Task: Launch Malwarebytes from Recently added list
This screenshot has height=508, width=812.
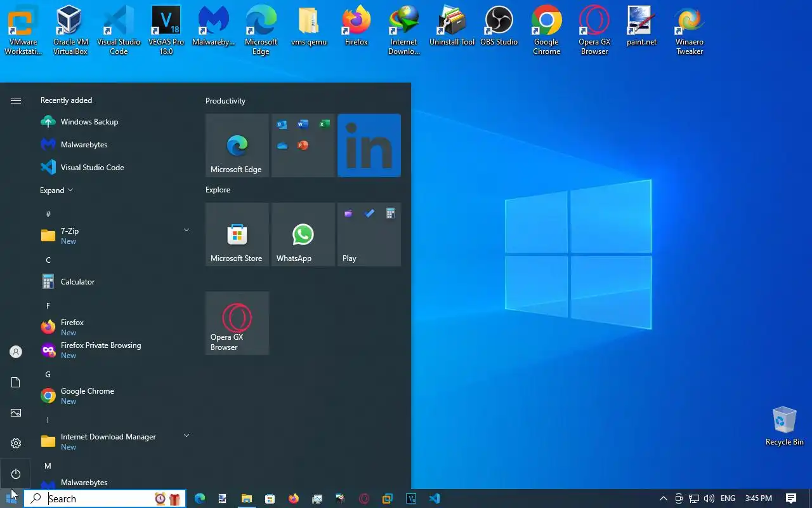Action: click(114, 145)
